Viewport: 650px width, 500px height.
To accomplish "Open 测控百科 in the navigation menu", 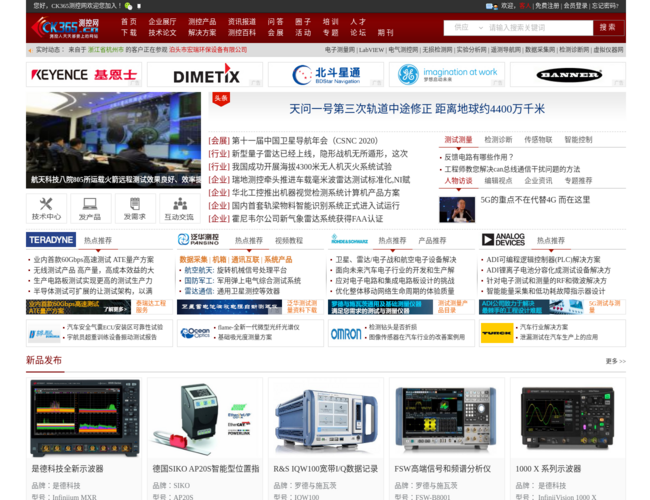I will point(242,33).
